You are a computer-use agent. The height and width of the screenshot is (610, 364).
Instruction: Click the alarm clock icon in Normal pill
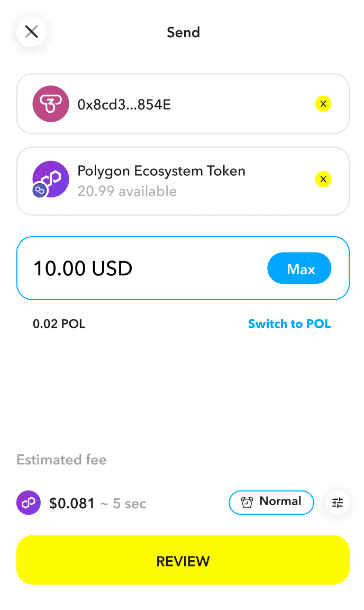[x=247, y=502]
